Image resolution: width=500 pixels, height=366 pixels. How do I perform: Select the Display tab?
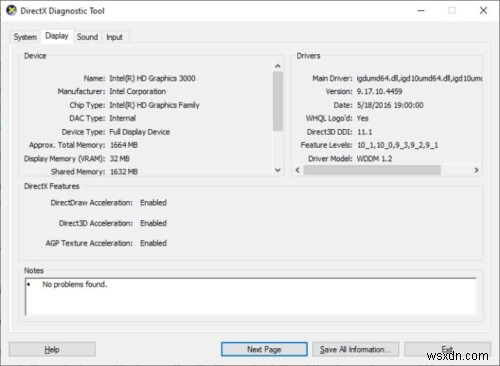[57, 36]
